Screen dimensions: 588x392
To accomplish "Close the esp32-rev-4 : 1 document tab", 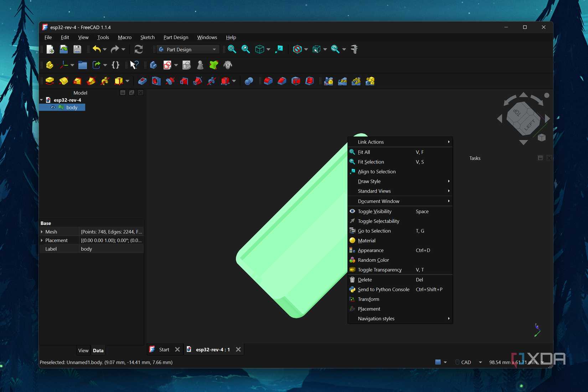I will tap(238, 350).
